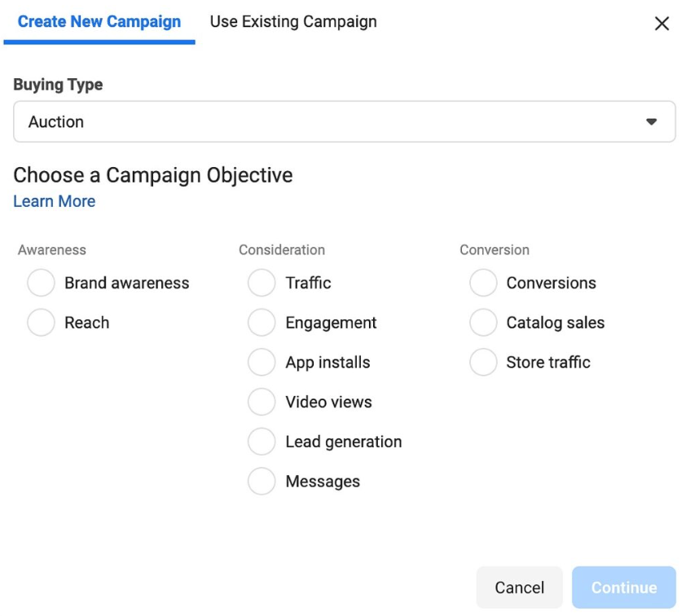The height and width of the screenshot is (616, 686).
Task: Click the Cancel button
Action: (519, 587)
